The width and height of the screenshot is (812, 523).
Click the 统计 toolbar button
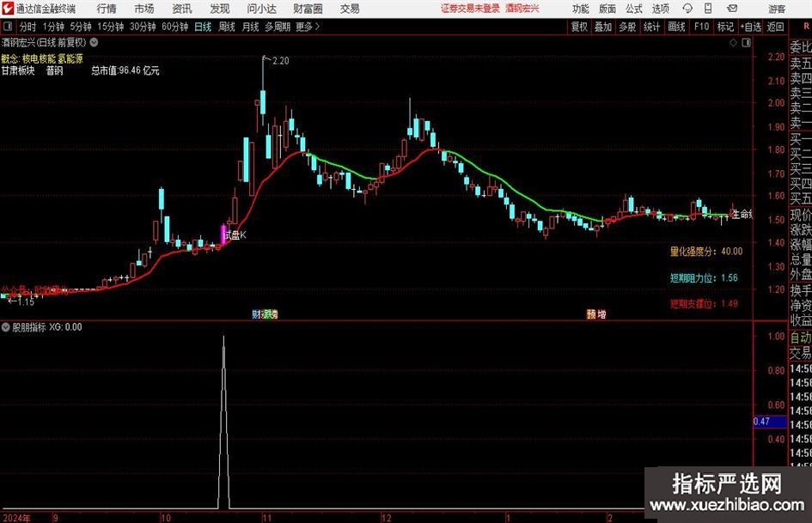point(651,27)
